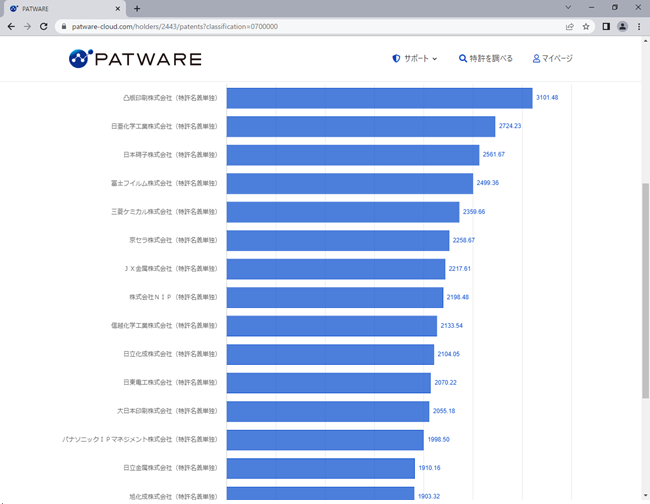Open a new tab with the plus button
650x504 pixels.
coord(137,8)
